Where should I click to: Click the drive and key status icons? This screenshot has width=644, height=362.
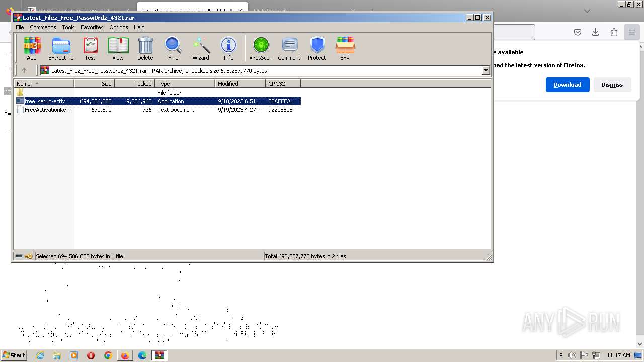24,256
